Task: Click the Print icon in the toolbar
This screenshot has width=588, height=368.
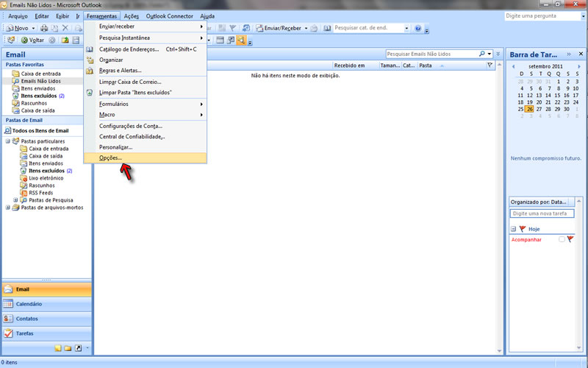Action: pyautogui.click(x=44, y=28)
